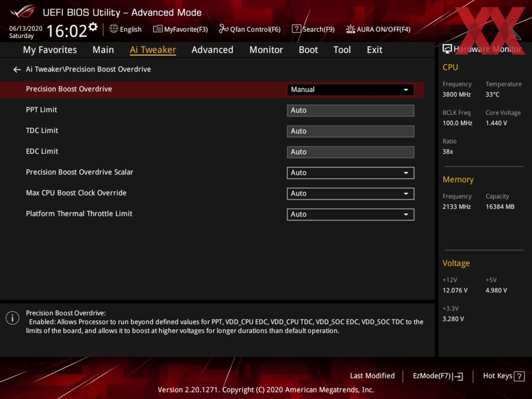Switch to the Main tab
This screenshot has height=399, width=532.
click(x=103, y=50)
